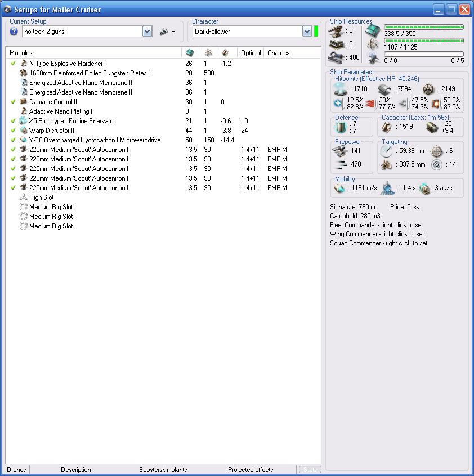The height and width of the screenshot is (476, 474).
Task: Toggle Y-T8 Microwarpdrive active checkmark
Action: click(13, 140)
